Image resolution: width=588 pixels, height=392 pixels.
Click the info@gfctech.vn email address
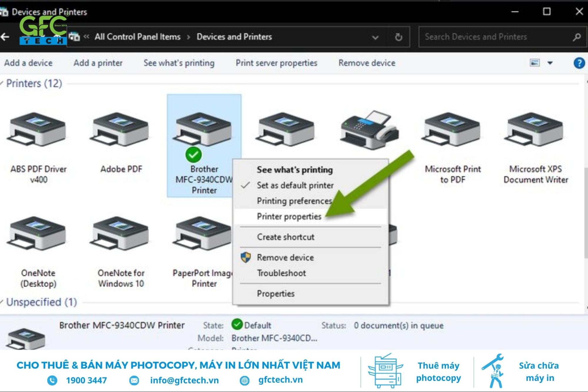click(x=184, y=380)
